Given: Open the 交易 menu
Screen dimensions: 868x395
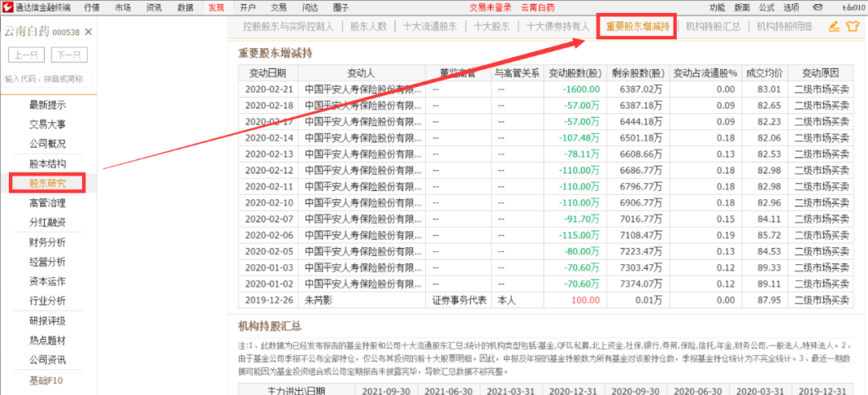Looking at the screenshot, I should [279, 7].
